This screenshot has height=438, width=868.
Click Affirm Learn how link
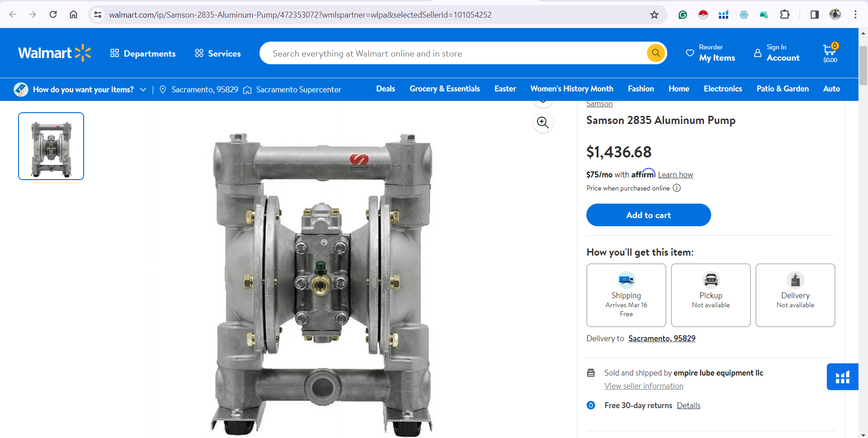coord(675,175)
